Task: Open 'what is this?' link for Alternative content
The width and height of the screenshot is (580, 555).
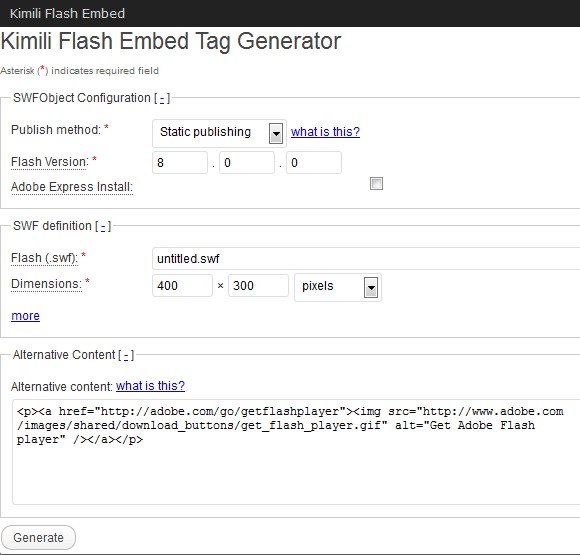Action: (150, 386)
